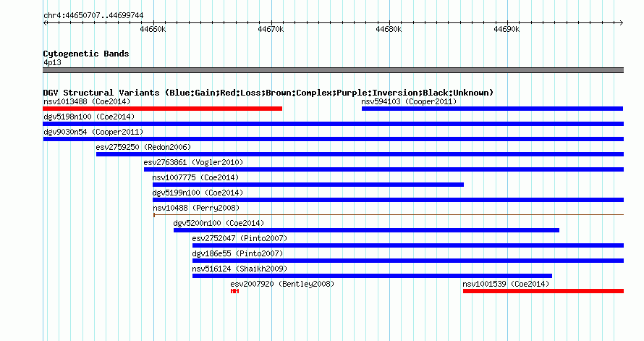This screenshot has width=644, height=341.
Task: Select the blue dgv5199n100 gain bar
Action: pos(388,200)
